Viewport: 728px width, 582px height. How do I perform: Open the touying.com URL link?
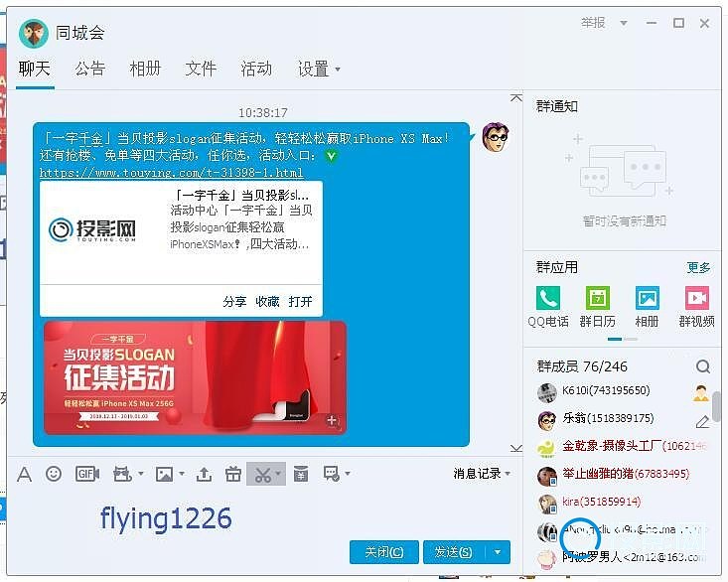[171, 173]
